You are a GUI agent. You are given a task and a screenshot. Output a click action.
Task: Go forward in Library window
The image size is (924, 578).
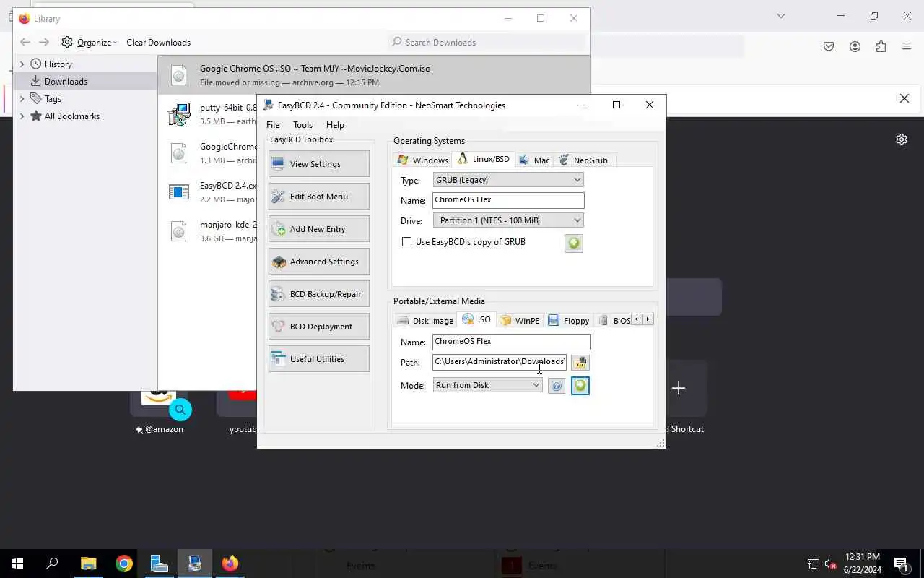[x=44, y=43]
